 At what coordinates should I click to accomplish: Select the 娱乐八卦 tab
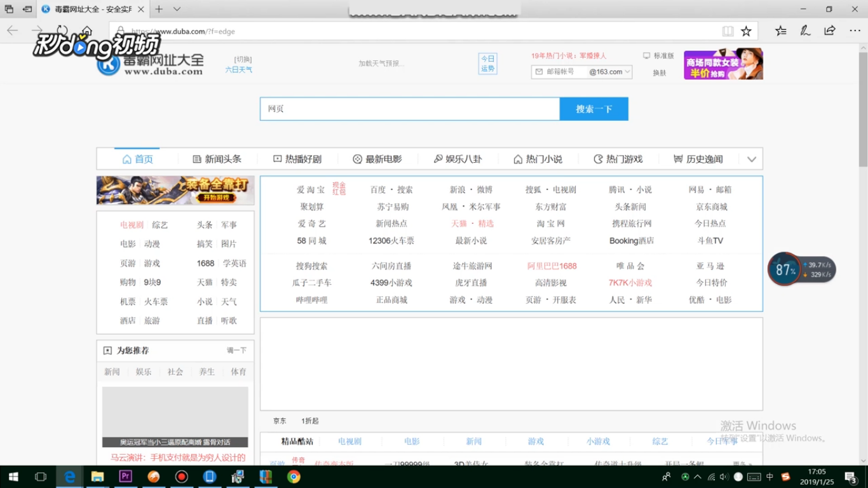pos(458,159)
